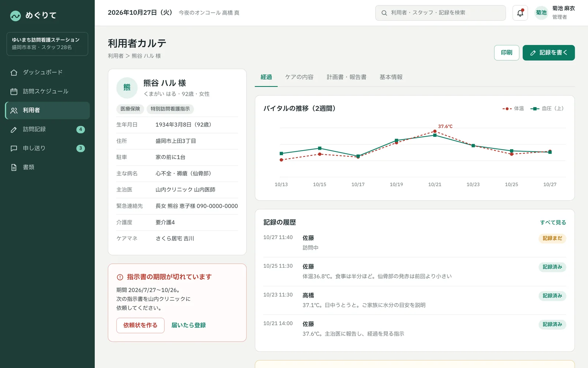Select the 利用者 people icon
Viewport: 588px width, 368px height.
pos(14,110)
